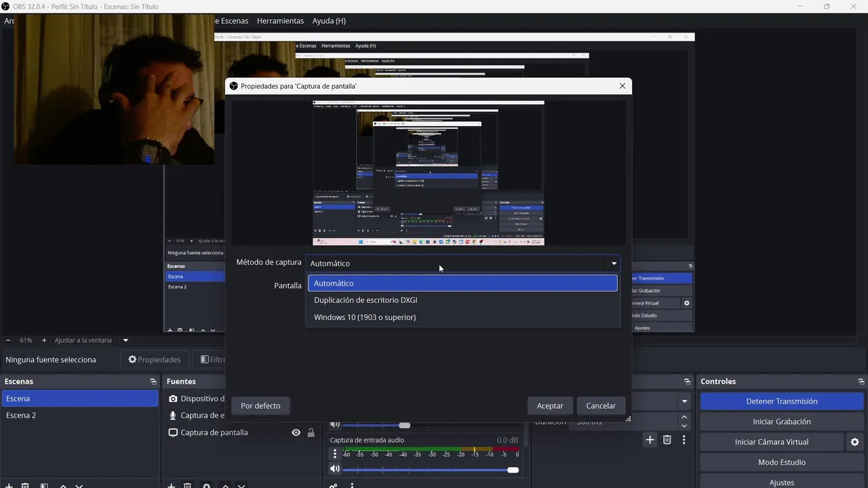The width and height of the screenshot is (868, 488).
Task: Pop out the transitions dock panel icon
Action: coord(687,382)
